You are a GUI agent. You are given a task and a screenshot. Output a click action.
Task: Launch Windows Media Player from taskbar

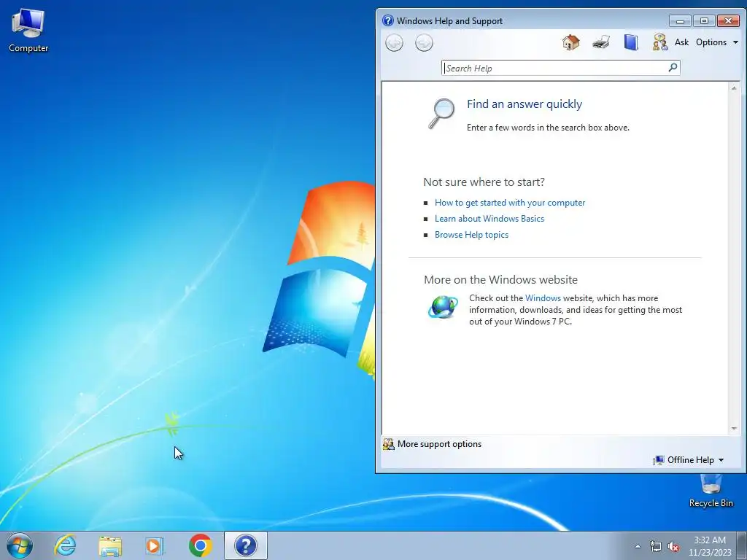(x=154, y=545)
